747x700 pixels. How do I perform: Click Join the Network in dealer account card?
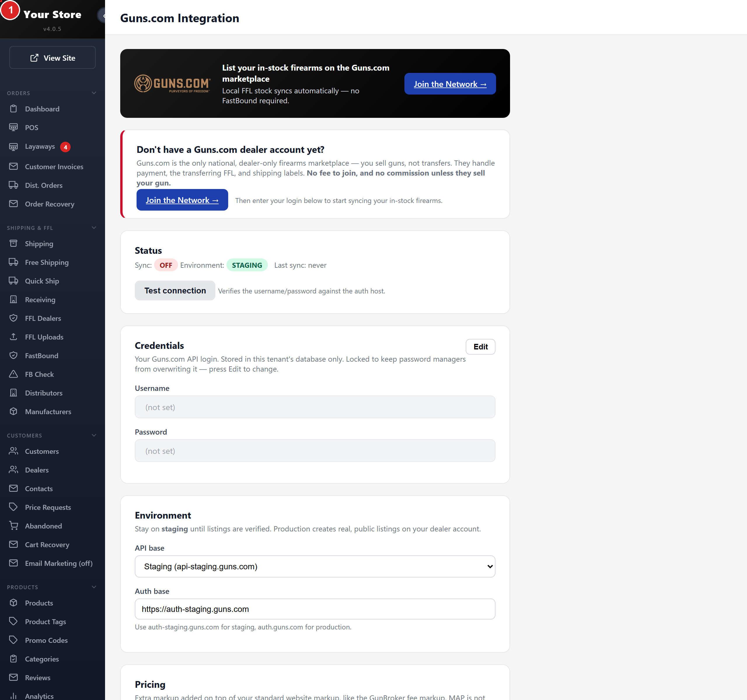(x=182, y=200)
